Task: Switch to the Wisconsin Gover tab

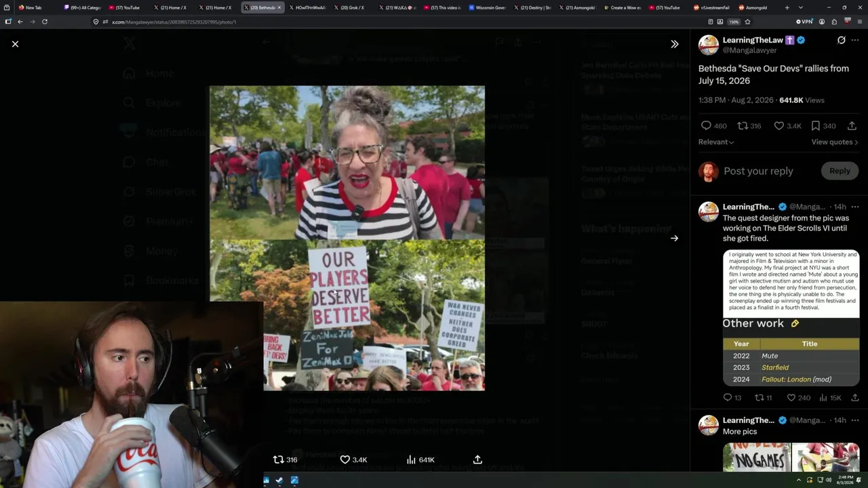Action: [488, 7]
